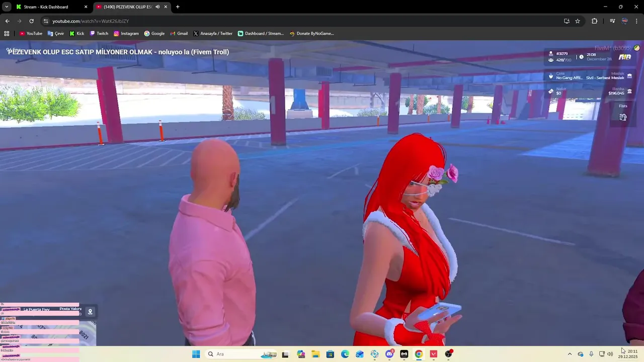Open the Instagram bookmark
This screenshot has width=644, height=362.
click(126, 34)
